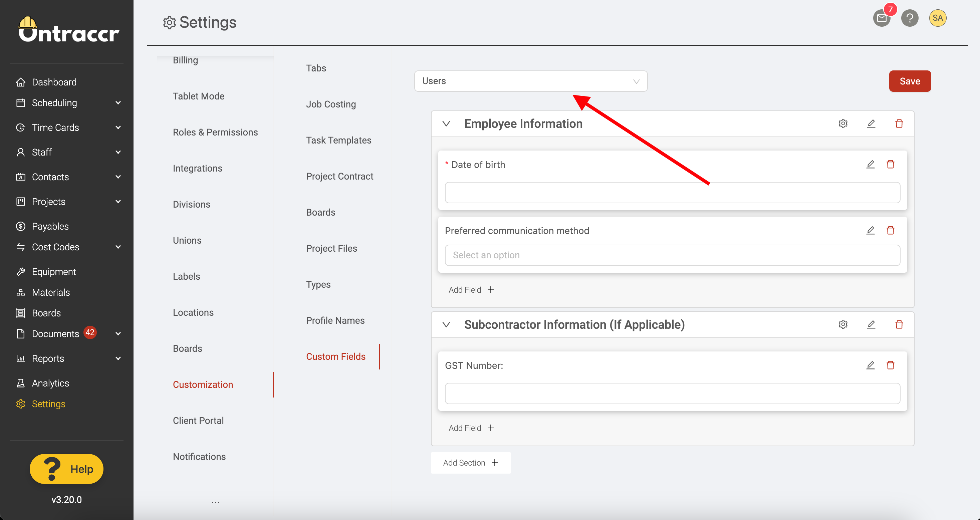Select the Tablet Mode settings tab

click(x=199, y=96)
